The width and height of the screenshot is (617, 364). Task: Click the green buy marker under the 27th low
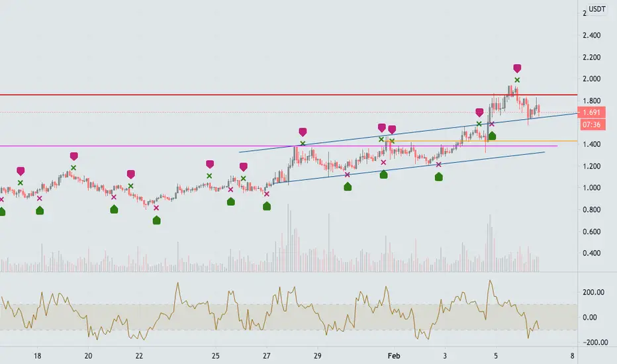tap(267, 206)
